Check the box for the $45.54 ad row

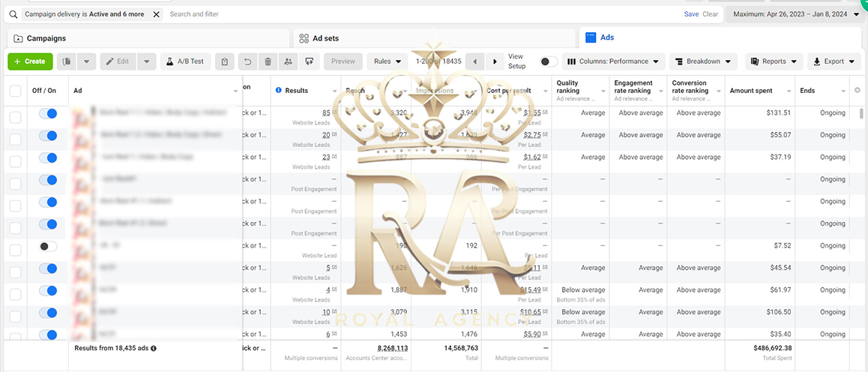16,271
